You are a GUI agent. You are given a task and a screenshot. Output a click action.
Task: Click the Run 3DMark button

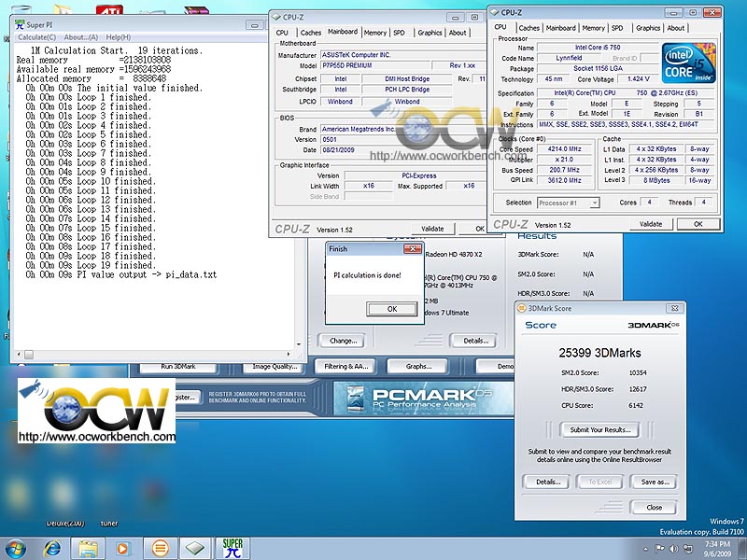(178, 367)
